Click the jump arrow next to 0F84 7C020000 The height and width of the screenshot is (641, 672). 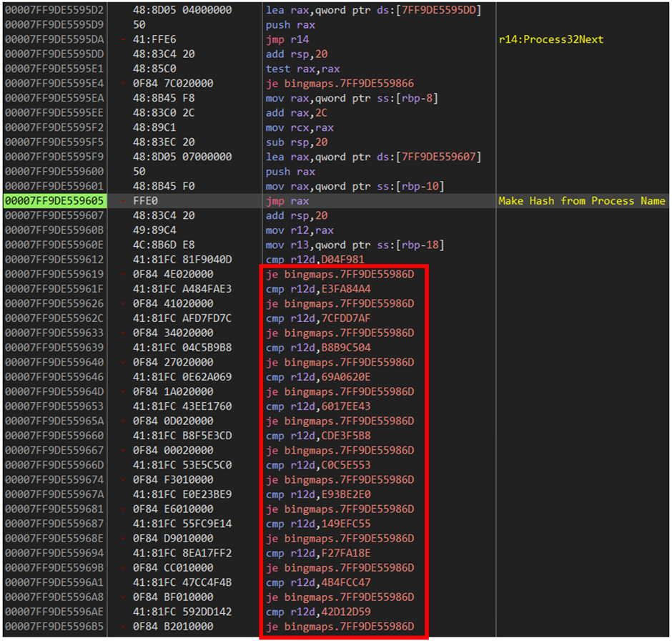(x=124, y=84)
